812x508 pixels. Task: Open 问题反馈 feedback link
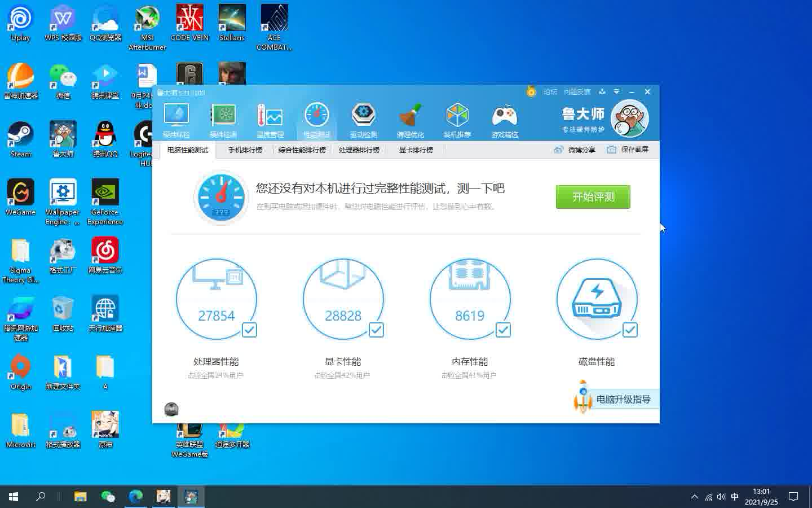[577, 91]
